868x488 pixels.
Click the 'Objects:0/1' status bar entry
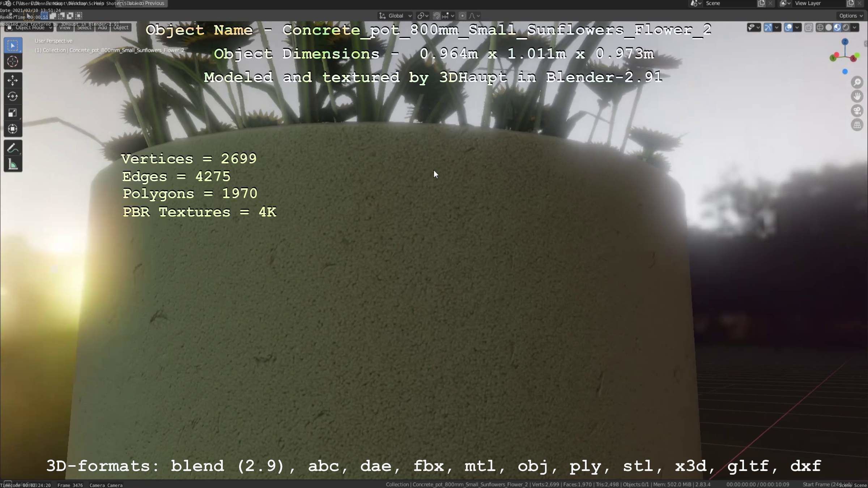tap(636, 484)
